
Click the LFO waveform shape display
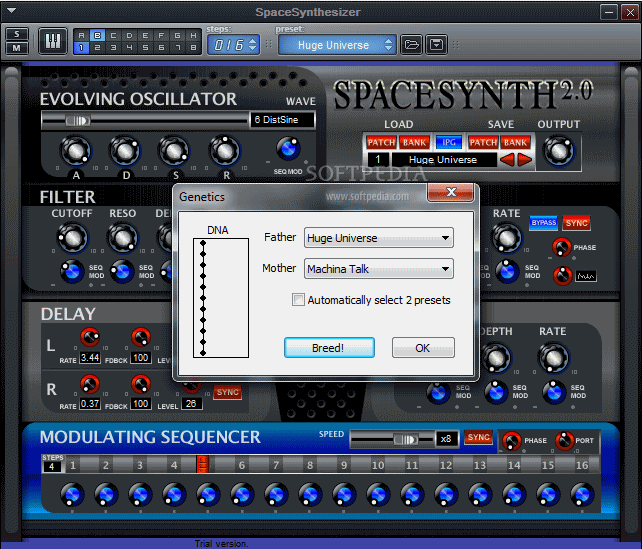point(586,276)
